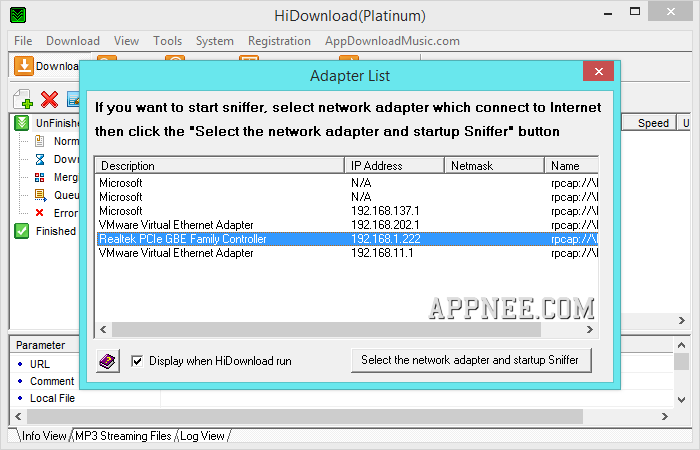The image size is (700, 450).
Task: Open the System menu
Action: 215,41
